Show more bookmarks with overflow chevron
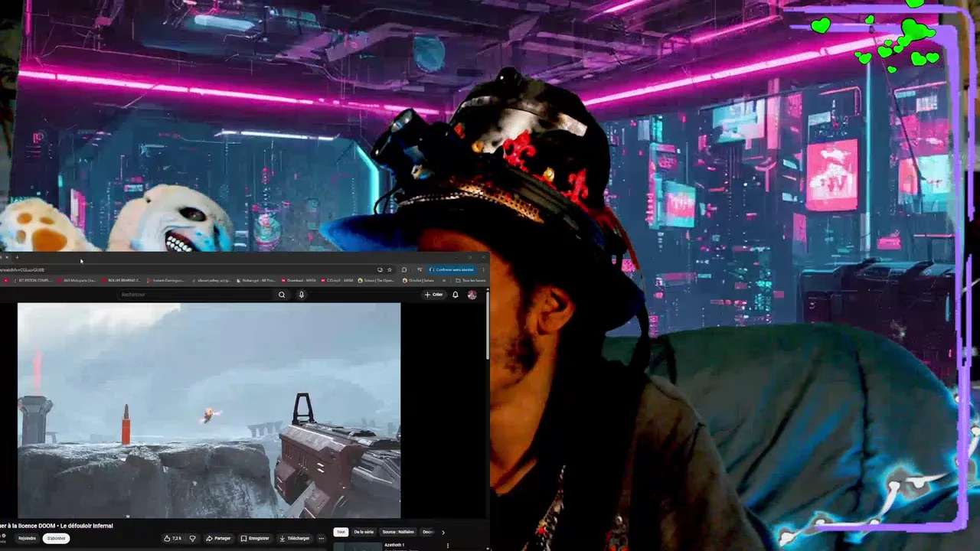The height and width of the screenshot is (551, 980). coord(444,280)
